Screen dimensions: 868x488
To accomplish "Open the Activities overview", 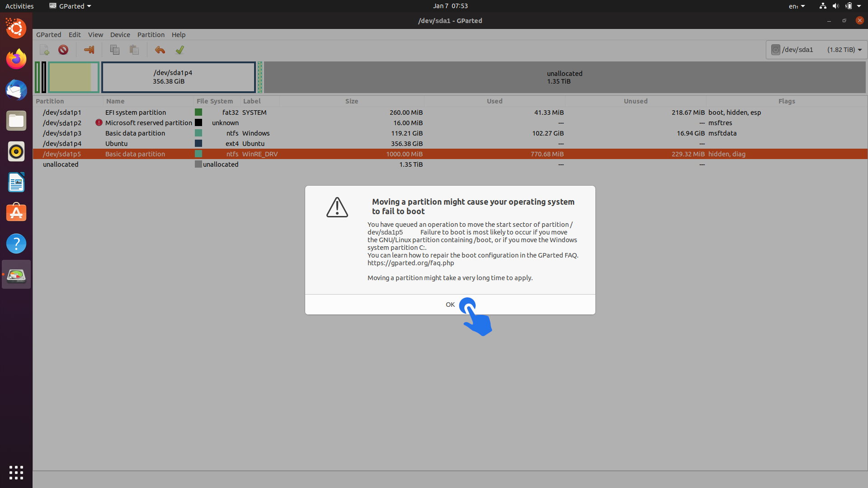I will [x=19, y=6].
